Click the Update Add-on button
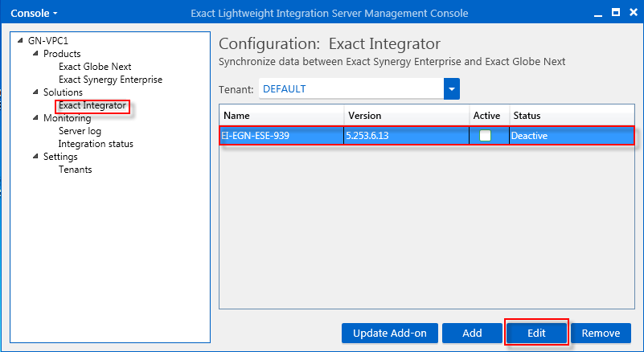 click(388, 333)
